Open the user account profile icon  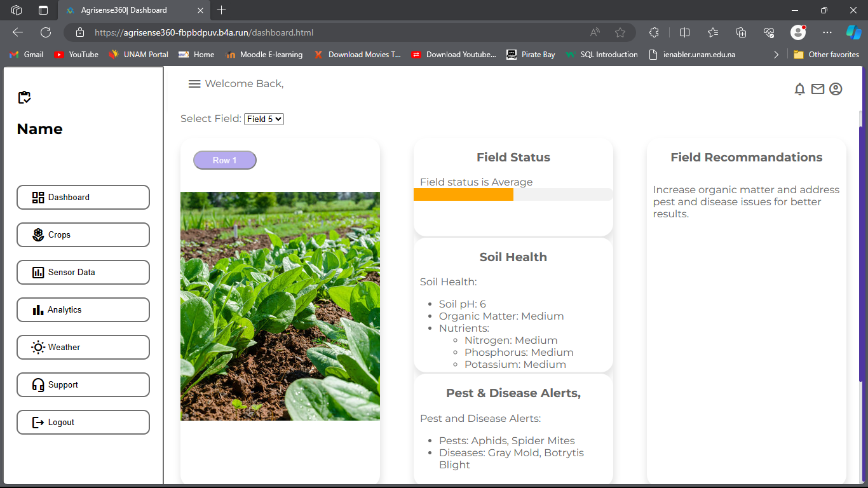coord(836,90)
